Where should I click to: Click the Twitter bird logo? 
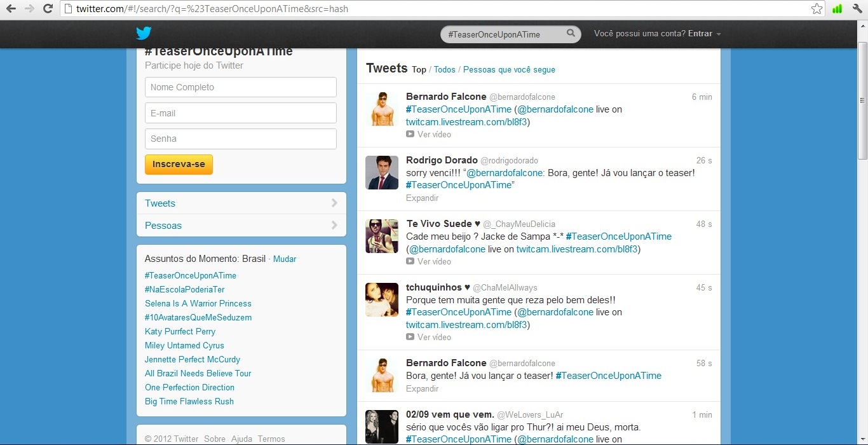[x=144, y=34]
